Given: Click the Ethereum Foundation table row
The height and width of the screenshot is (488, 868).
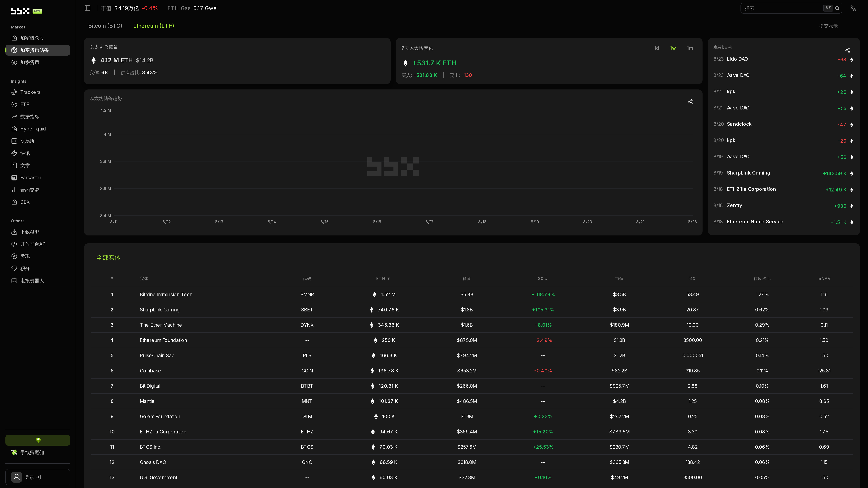Looking at the screenshot, I should (472, 340).
